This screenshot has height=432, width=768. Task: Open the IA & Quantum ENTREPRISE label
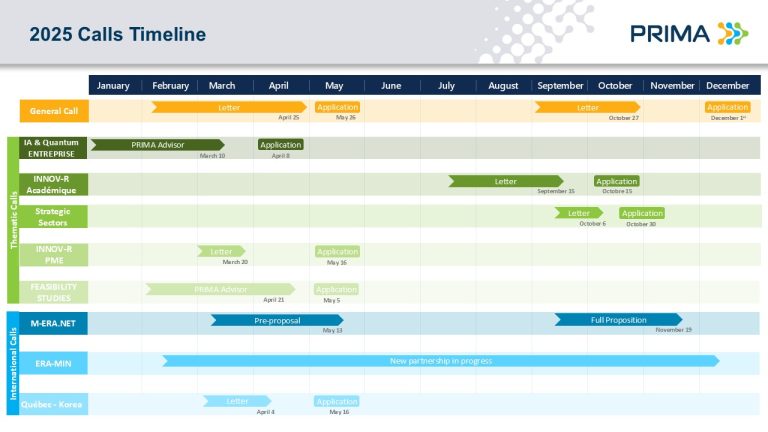coord(54,148)
